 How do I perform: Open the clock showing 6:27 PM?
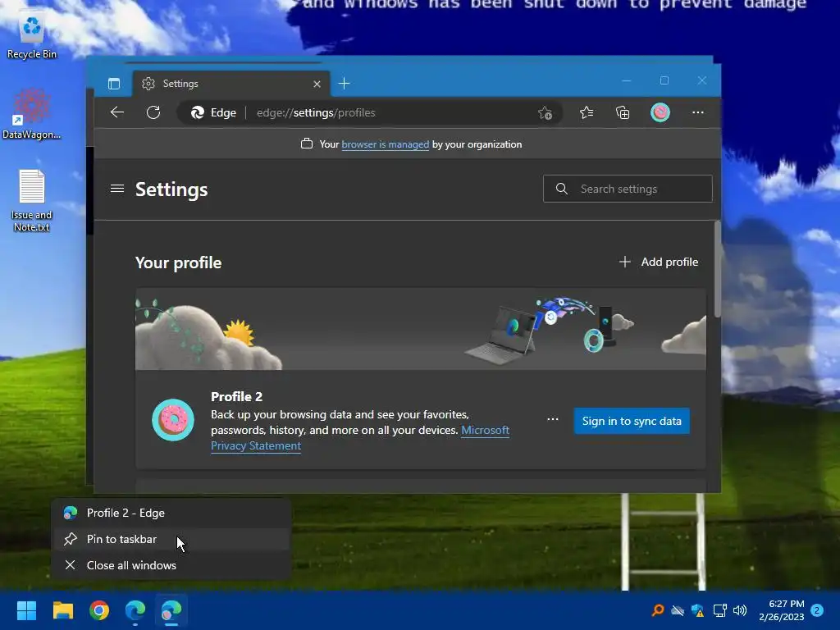point(782,610)
